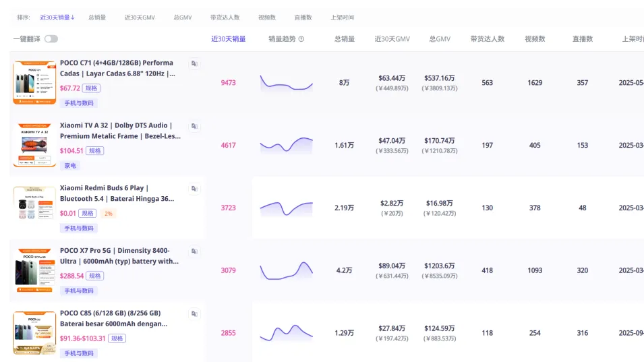Open 规格 specs for POCO X7 Pro 5G

point(95,276)
